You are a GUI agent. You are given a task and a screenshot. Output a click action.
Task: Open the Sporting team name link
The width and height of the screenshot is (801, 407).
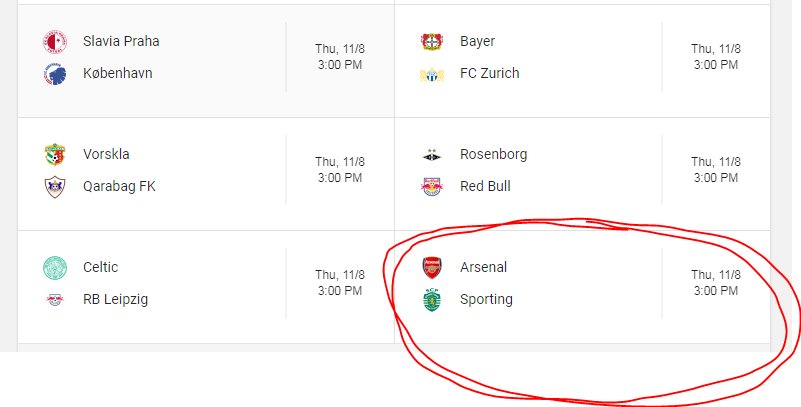pos(486,300)
